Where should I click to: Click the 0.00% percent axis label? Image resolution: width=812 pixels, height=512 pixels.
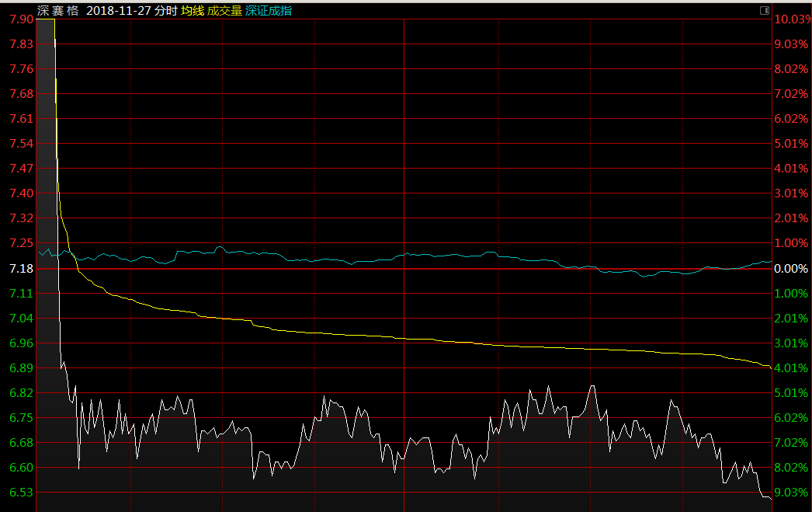tap(793, 269)
